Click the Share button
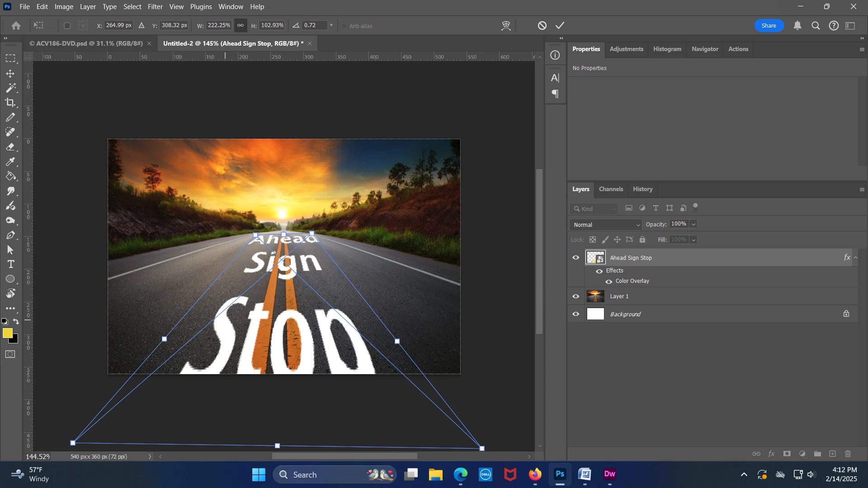Screen dimensions: 868x488 [x=769, y=26]
